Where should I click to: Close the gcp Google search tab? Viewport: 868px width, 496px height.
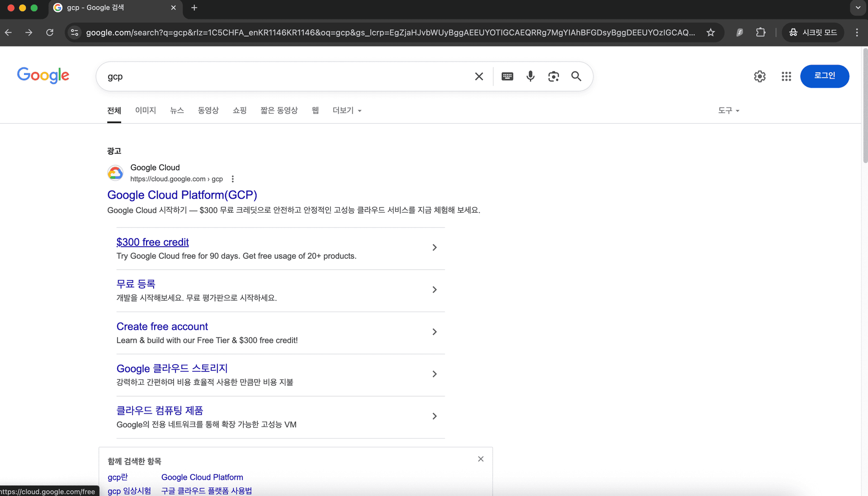173,8
